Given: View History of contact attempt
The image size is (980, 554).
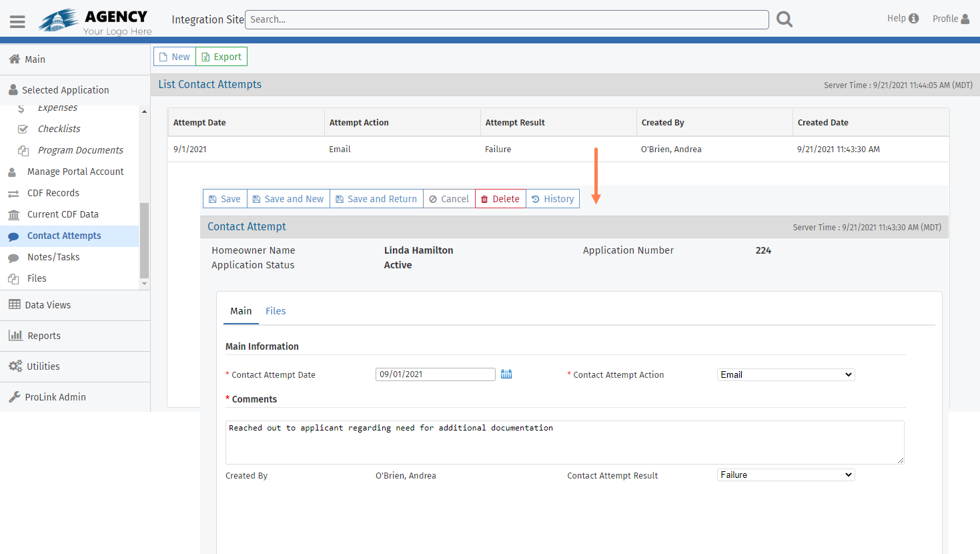Looking at the screenshot, I should (x=552, y=199).
